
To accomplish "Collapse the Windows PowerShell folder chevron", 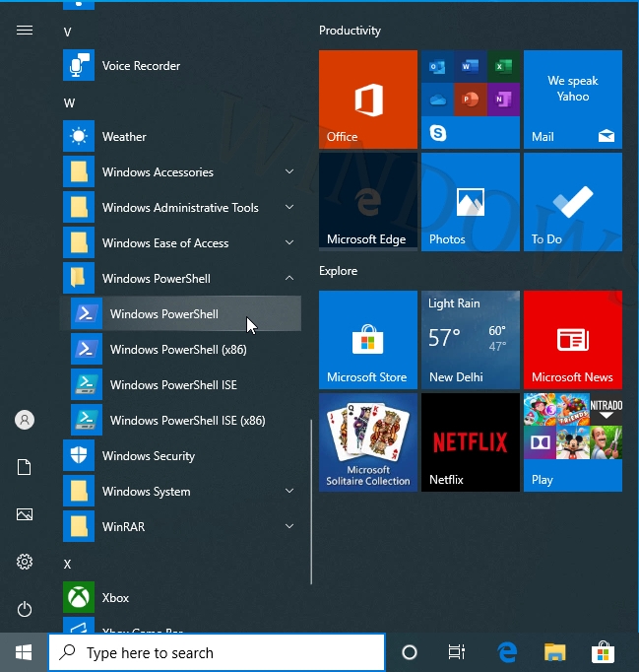I will [289, 278].
